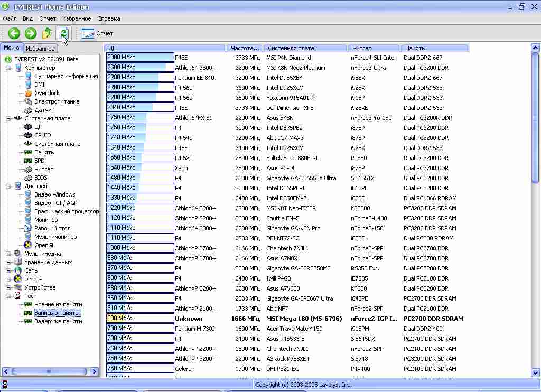541x392 pixels.
Task: Open the Монитор item
Action: 46,220
